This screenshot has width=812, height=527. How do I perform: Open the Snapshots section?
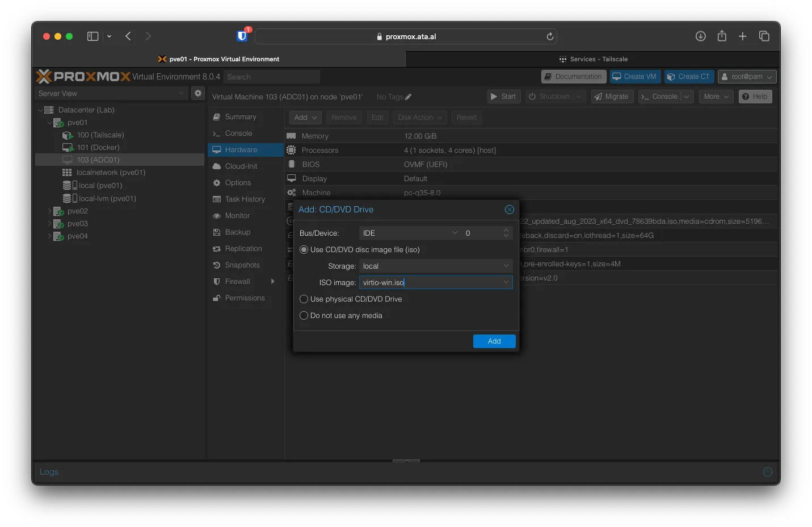[x=246, y=265]
